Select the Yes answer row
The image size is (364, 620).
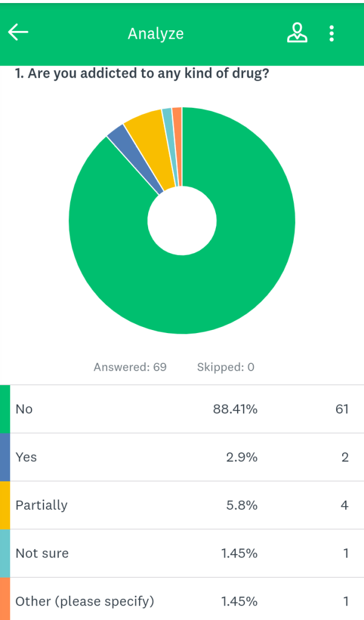(x=181, y=457)
